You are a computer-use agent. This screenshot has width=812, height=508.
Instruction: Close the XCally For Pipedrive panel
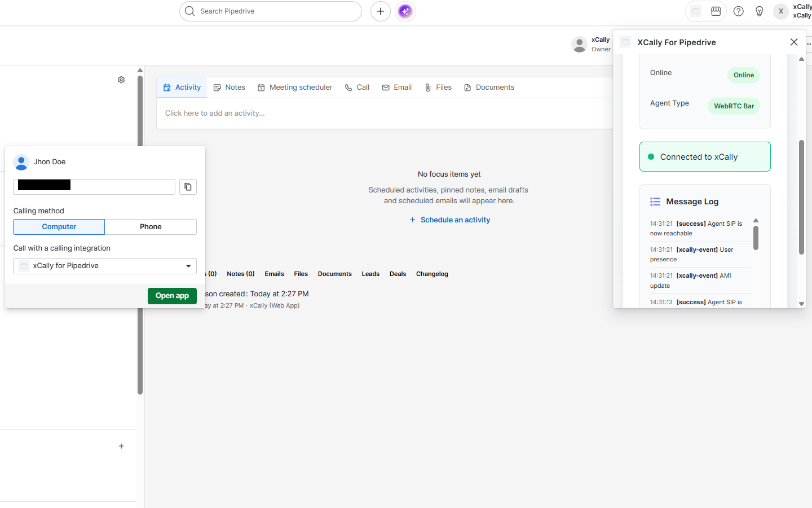[x=794, y=42]
